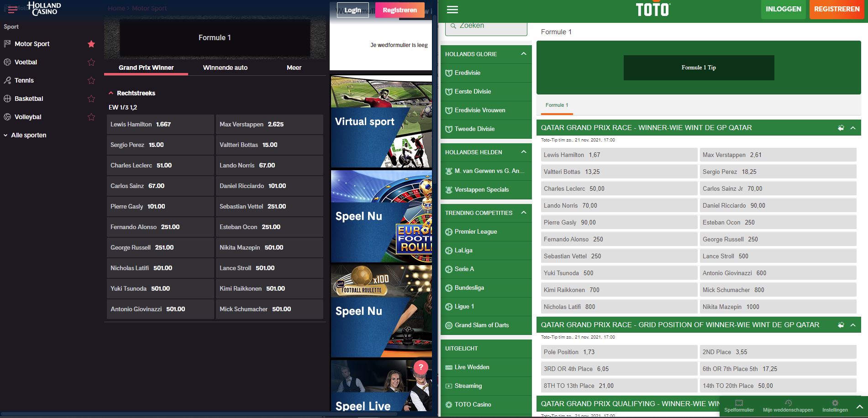The image size is (868, 418).
Task: Click the red help question mark bubble
Action: pos(421,367)
